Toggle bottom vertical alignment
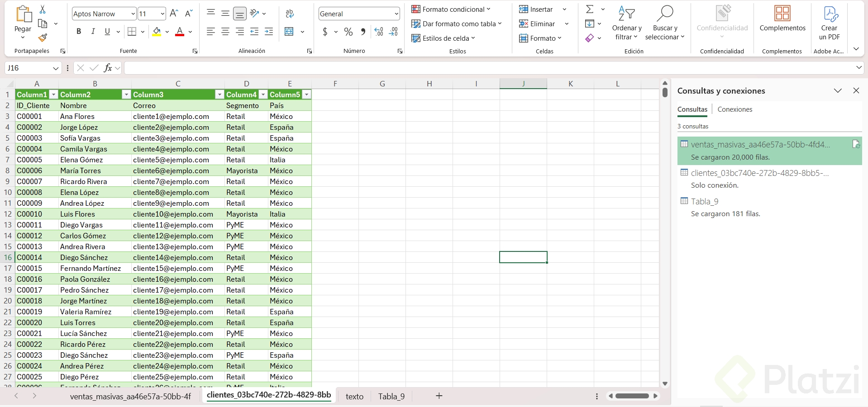The width and height of the screenshot is (868, 407). (240, 14)
